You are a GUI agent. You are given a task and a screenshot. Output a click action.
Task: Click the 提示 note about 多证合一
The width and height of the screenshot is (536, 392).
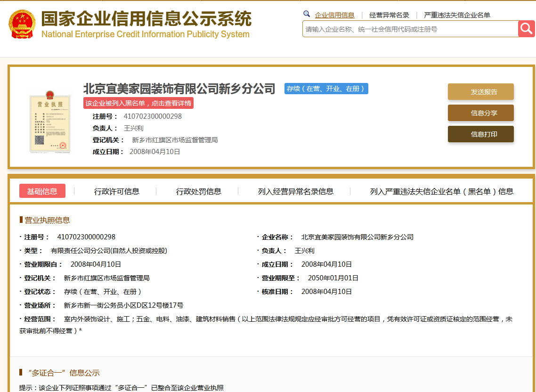[122, 388]
